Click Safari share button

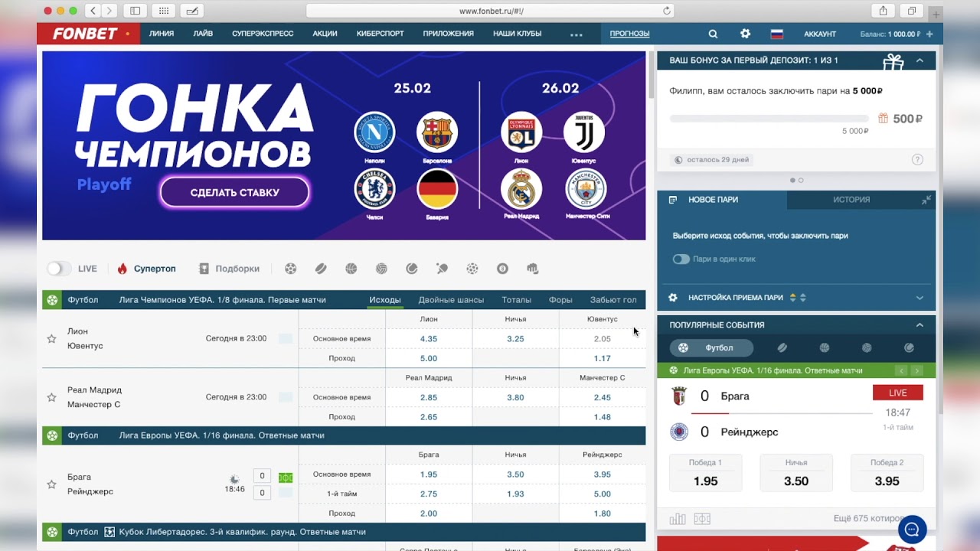pos(883,11)
